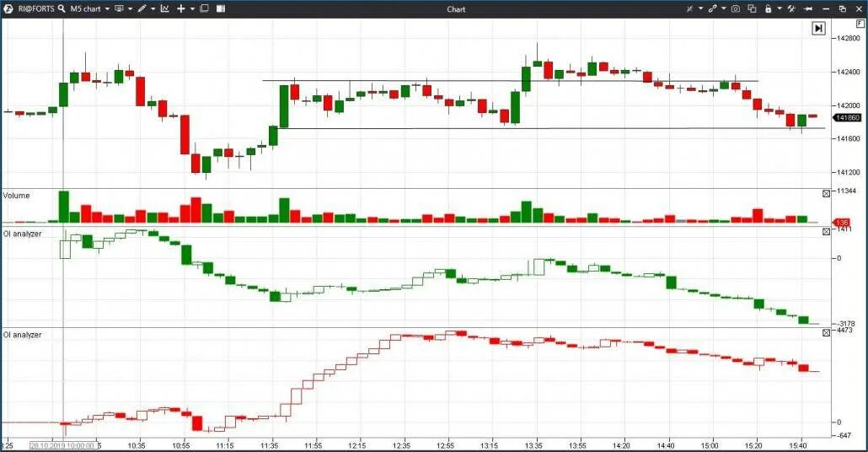The height and width of the screenshot is (452, 868).
Task: Close the green OI analyzer panel
Action: tap(826, 232)
